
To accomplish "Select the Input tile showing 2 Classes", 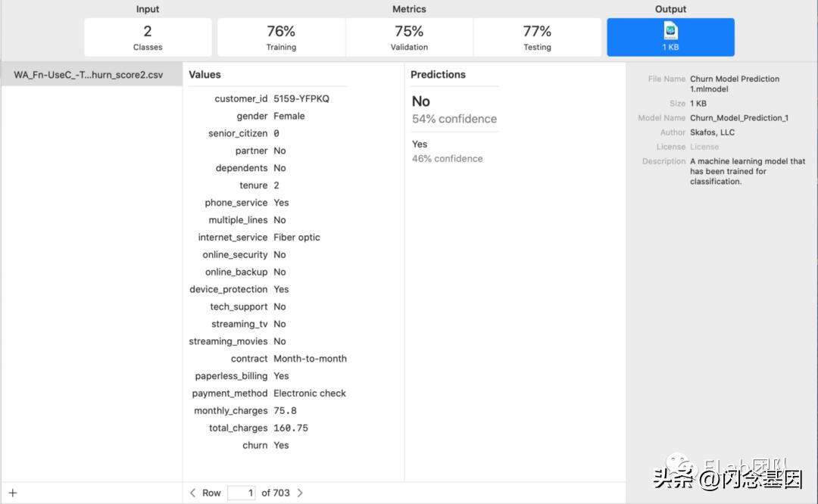I will coord(148,37).
